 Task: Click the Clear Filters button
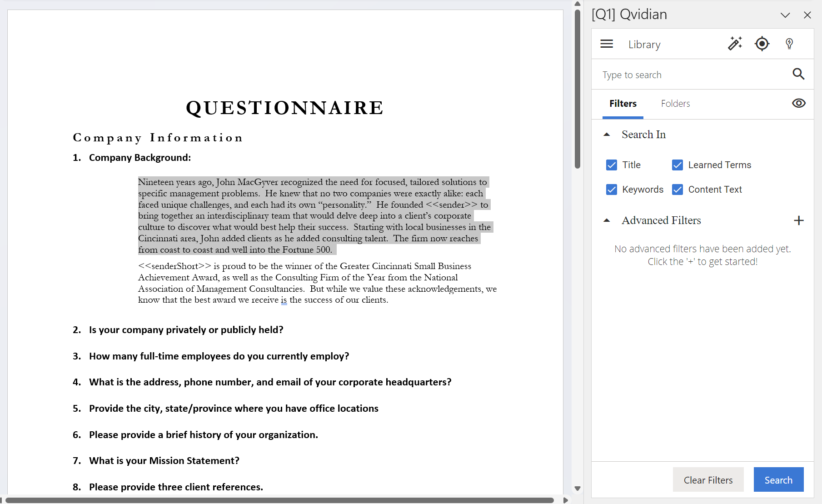pos(708,480)
